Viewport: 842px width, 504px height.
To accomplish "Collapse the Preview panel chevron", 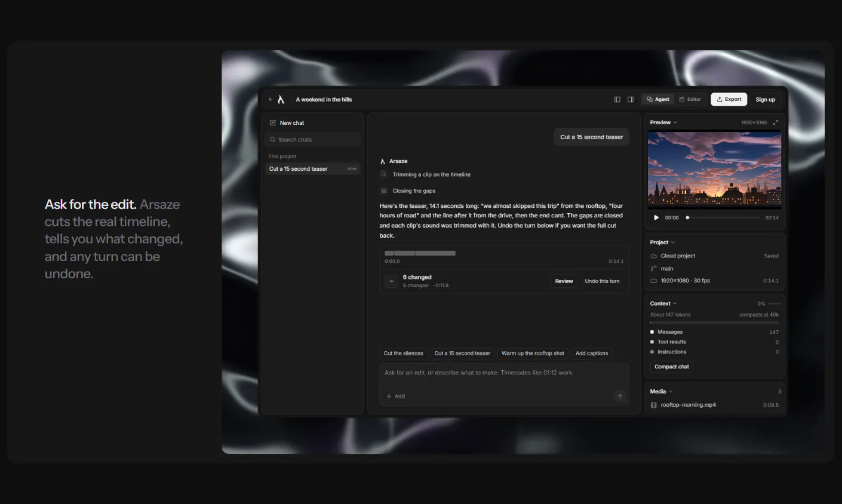I will pyautogui.click(x=675, y=122).
